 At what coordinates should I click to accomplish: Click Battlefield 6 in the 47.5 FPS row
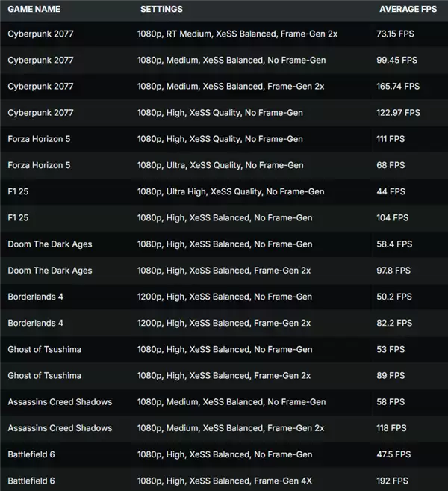coord(31,454)
